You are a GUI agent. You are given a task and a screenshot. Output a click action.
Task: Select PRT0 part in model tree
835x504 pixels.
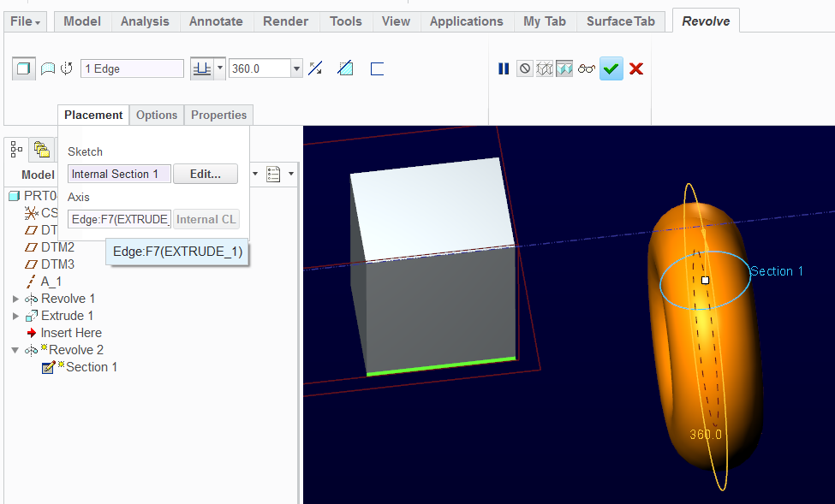click(x=33, y=196)
